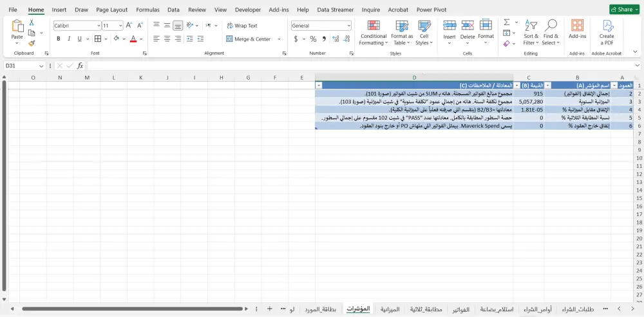Screen dimensions: 644x317
Task: Click the Share button
Action: pyautogui.click(x=624, y=10)
